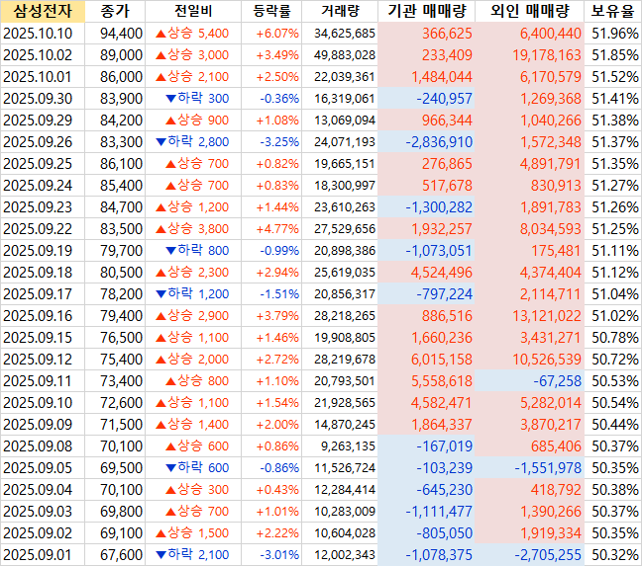The image size is (642, 566).
Task: Click the 보유율 column header
Action: point(613,11)
